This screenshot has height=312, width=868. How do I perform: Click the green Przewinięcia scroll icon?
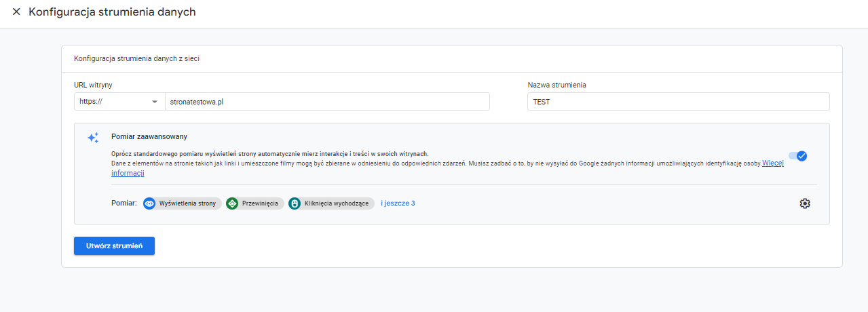click(x=232, y=203)
